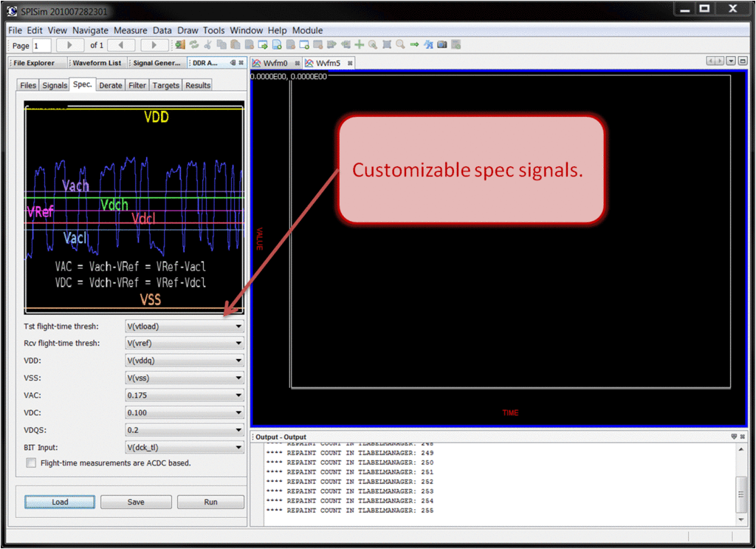Viewport: 756px width, 549px height.
Task: Click the scissors cut icon in toolbar
Action: (x=207, y=45)
